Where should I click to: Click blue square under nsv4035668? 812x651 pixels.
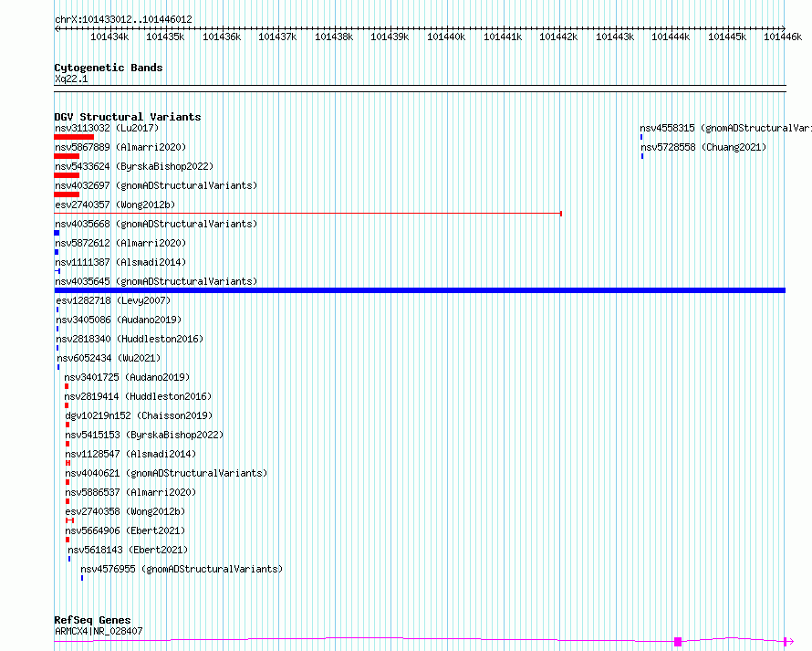[57, 233]
